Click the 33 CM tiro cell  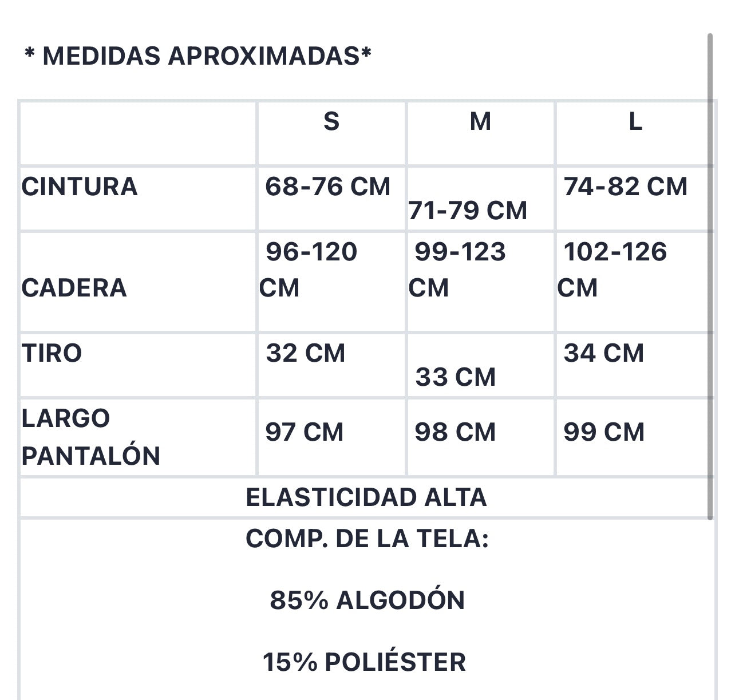click(455, 377)
